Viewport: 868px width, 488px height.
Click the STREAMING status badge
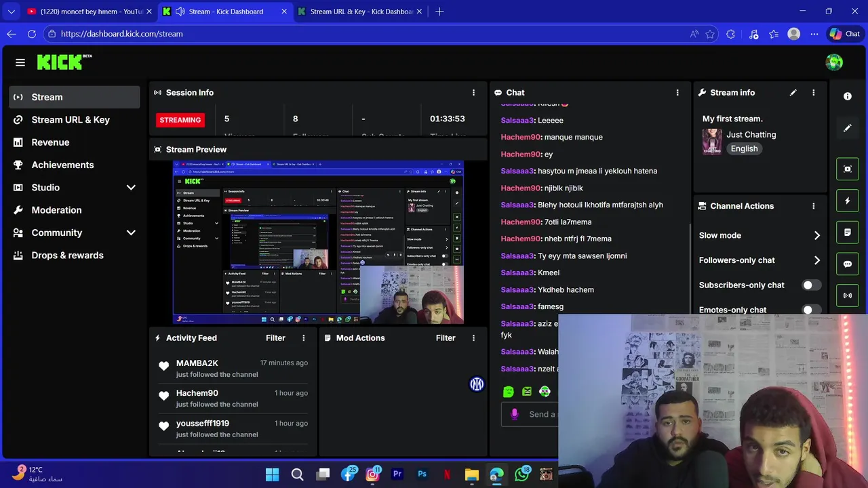[x=180, y=120]
